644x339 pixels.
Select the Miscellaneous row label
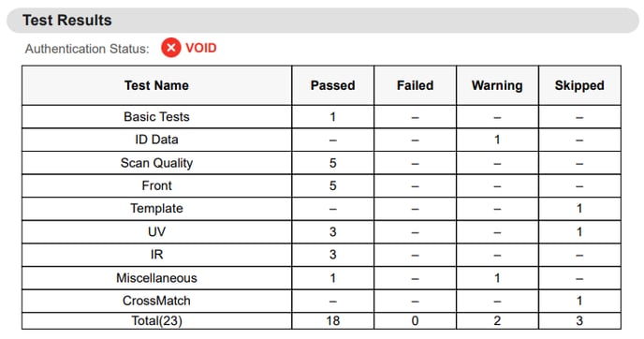156,278
